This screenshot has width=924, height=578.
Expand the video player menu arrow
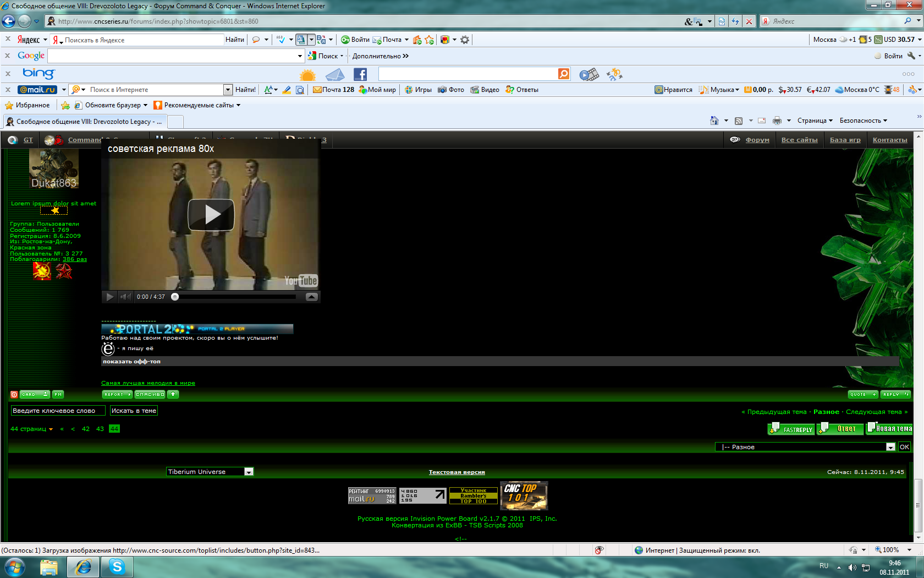[x=311, y=297]
